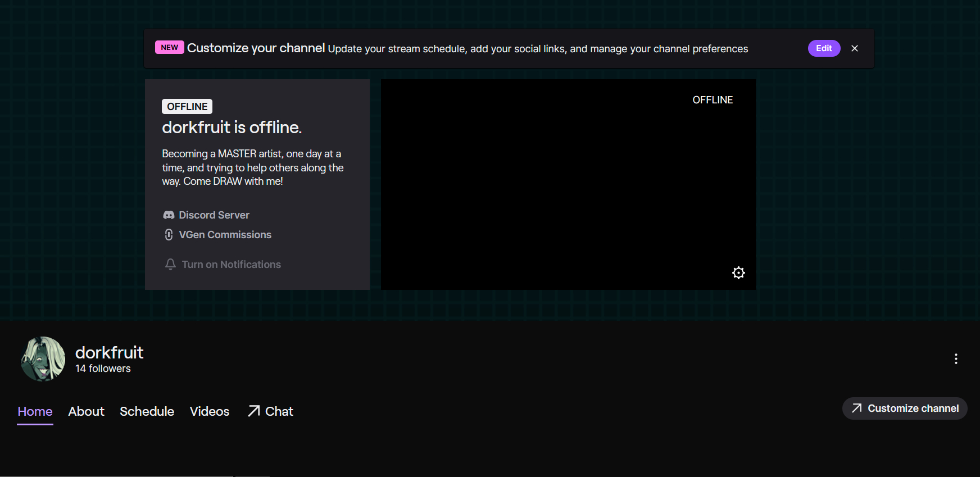Click the OFFLINE label inside the video player
The height and width of the screenshot is (477, 980).
click(713, 100)
